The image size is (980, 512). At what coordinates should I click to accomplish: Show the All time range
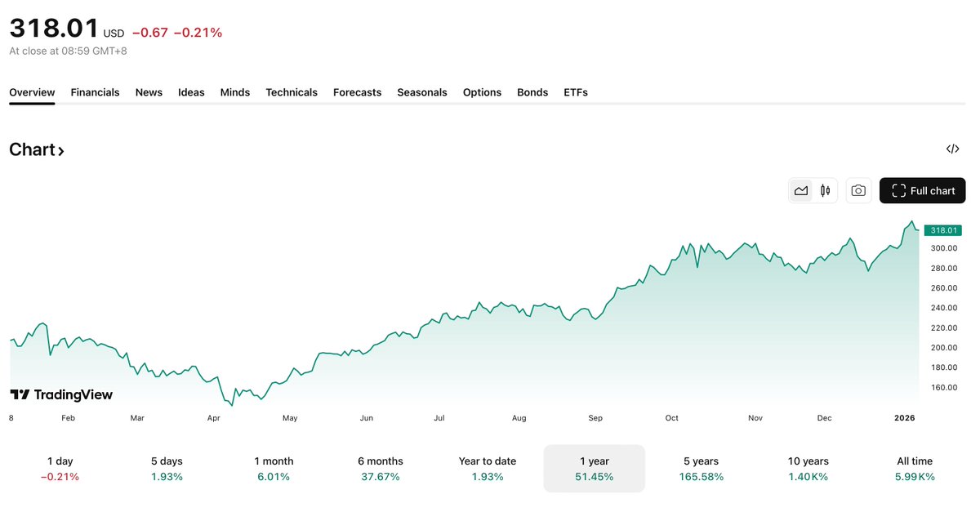click(915, 469)
